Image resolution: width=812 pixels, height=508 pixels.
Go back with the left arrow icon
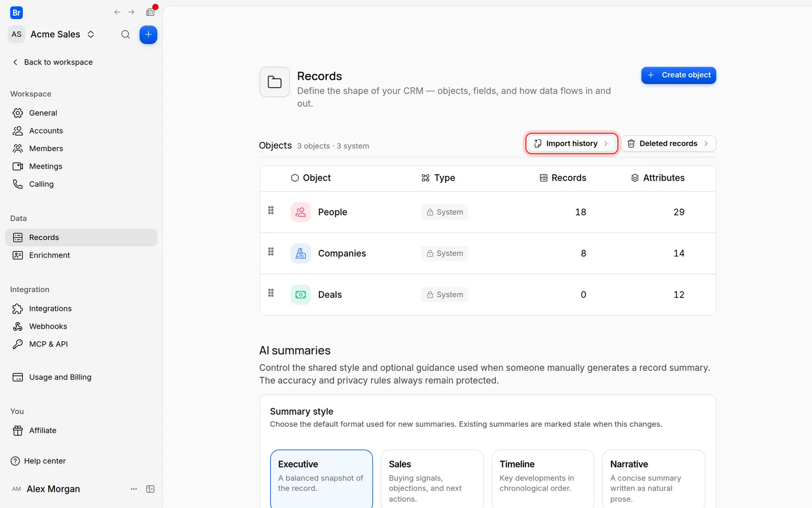click(117, 12)
